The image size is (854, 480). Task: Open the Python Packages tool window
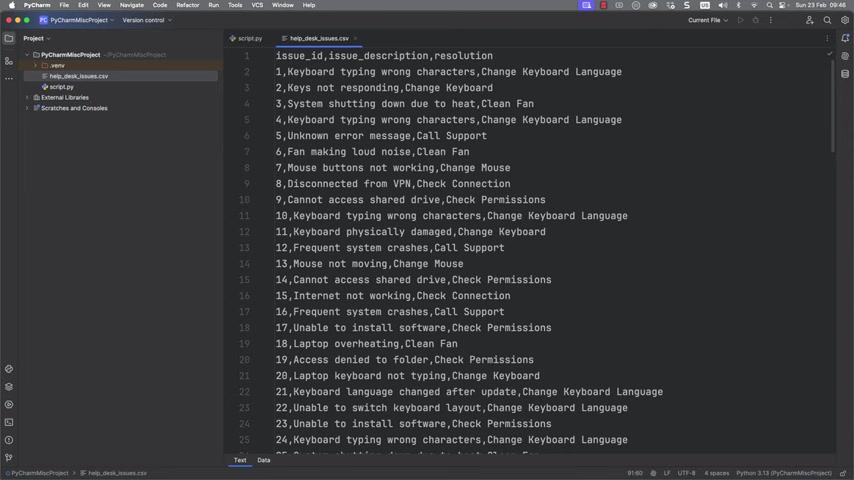point(9,387)
